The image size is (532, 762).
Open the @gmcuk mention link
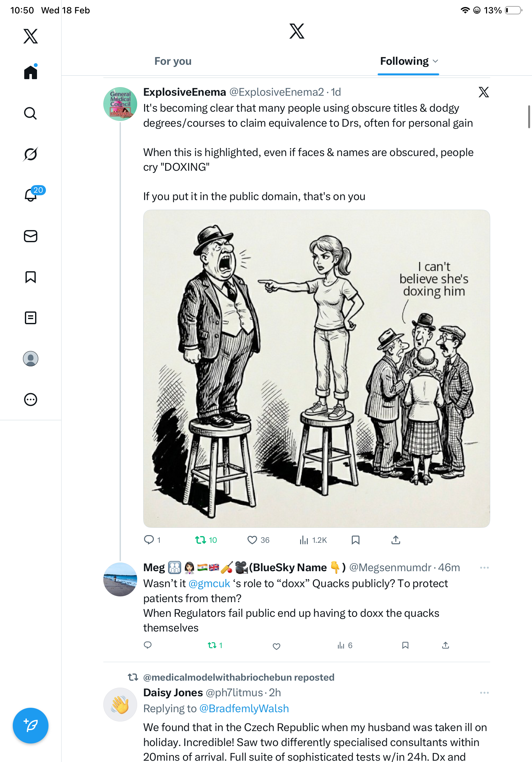[x=209, y=583]
